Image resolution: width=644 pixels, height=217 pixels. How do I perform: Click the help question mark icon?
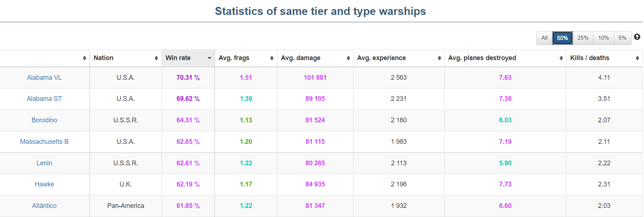[637, 37]
